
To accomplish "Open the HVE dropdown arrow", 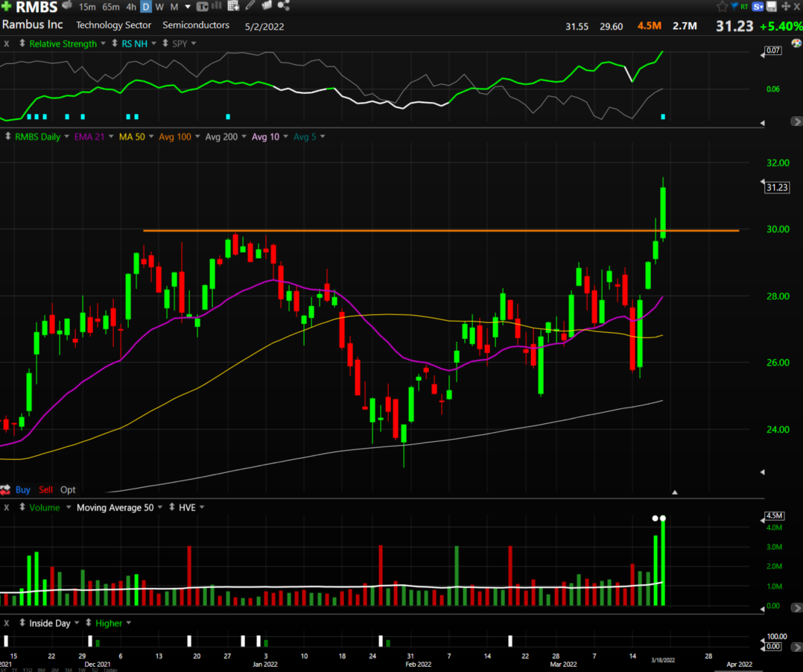I will [x=202, y=507].
